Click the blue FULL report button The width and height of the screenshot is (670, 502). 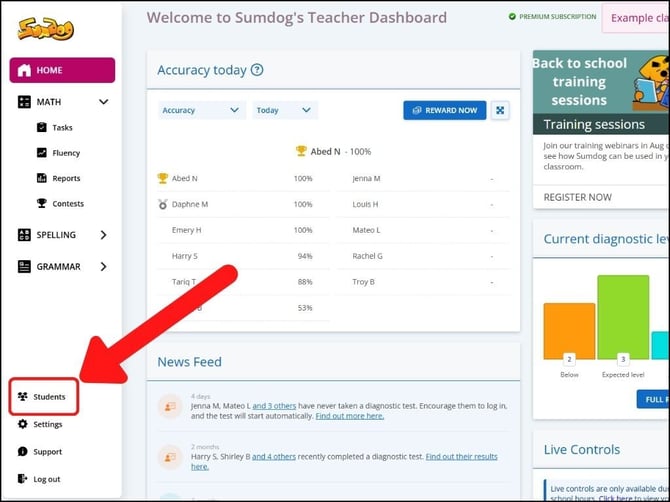tap(653, 399)
